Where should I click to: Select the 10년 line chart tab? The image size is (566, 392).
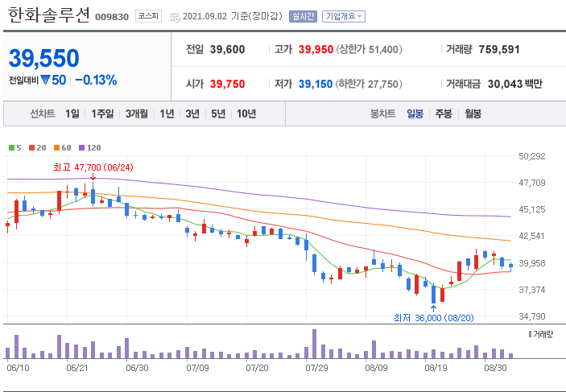[246, 113]
